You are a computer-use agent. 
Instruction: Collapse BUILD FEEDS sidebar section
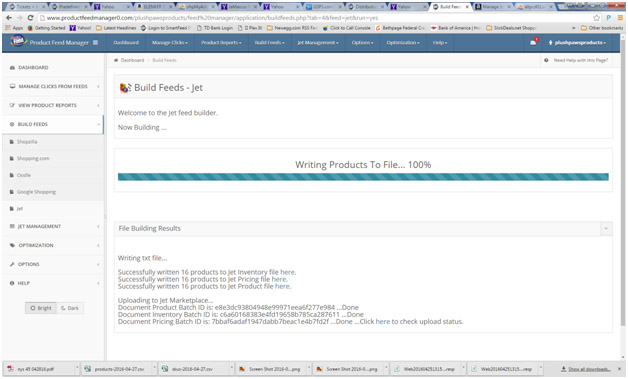[x=53, y=125]
